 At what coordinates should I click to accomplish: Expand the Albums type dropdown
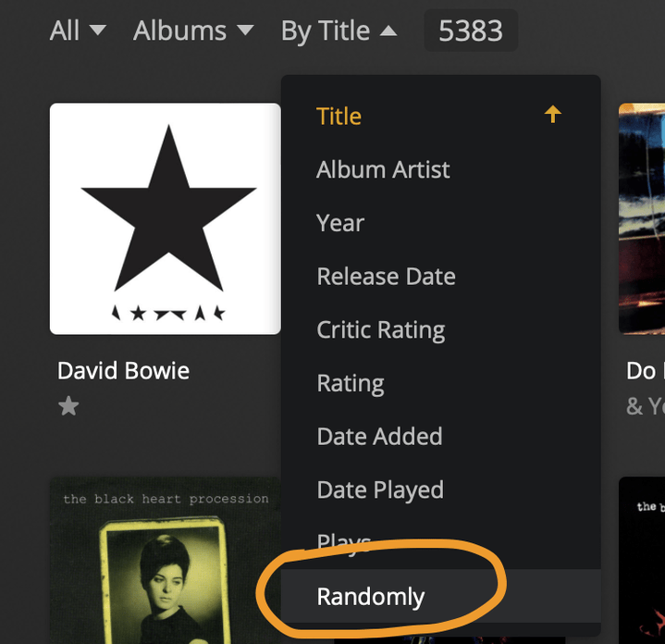[192, 31]
